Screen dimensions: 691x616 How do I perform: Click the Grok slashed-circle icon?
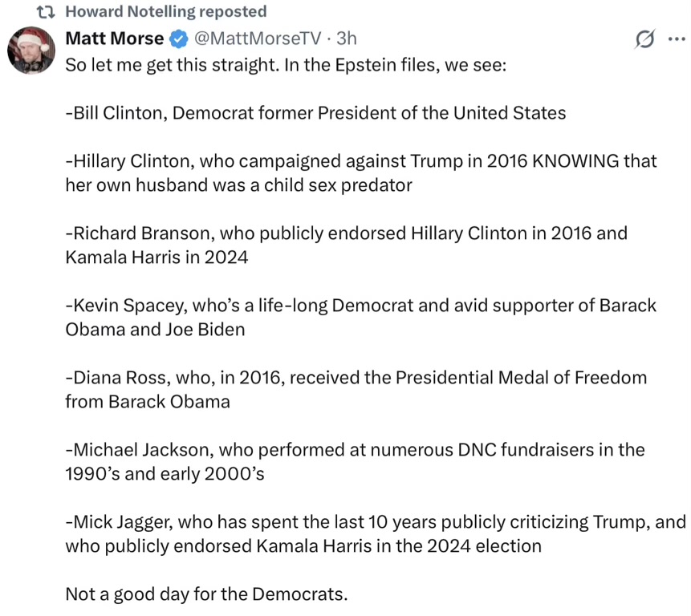click(x=644, y=38)
